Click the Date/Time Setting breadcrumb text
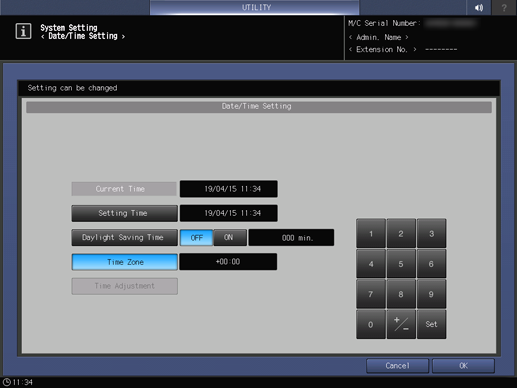Viewport: 517px width, 388px height. [x=83, y=36]
